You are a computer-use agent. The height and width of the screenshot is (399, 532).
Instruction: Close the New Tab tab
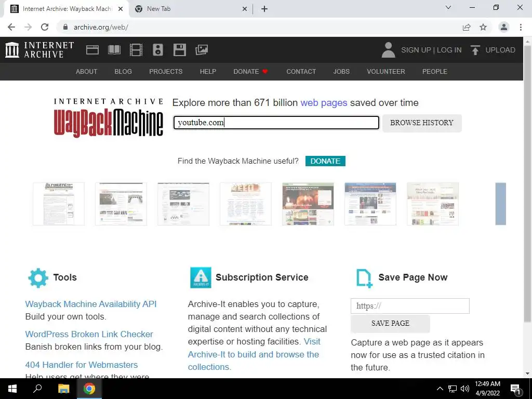point(245,9)
